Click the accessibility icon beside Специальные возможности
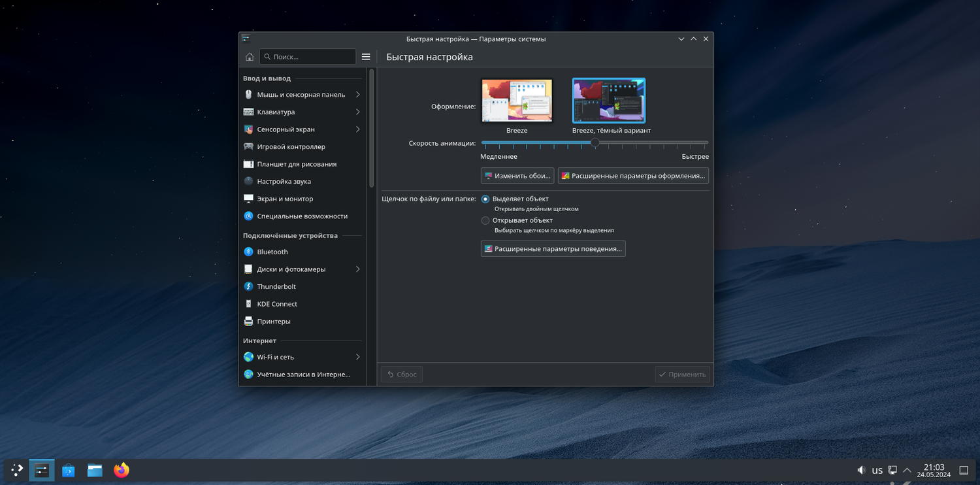 coord(248,216)
